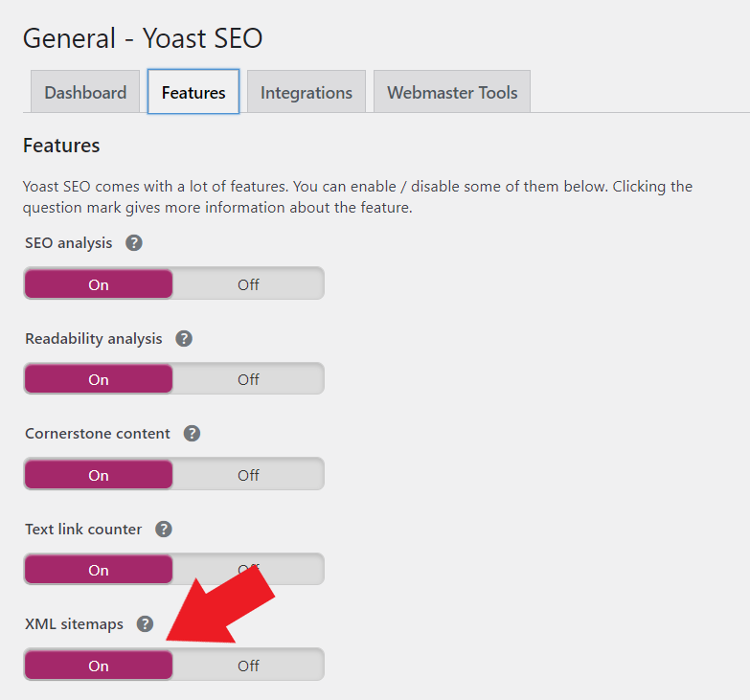Click the SEO analysis label

pos(68,243)
